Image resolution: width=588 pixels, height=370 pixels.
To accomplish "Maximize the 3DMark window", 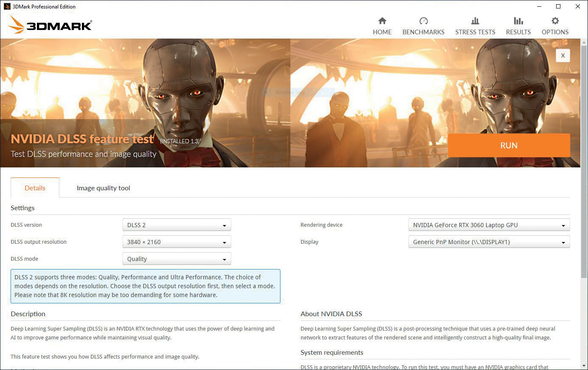I will click(x=558, y=6).
